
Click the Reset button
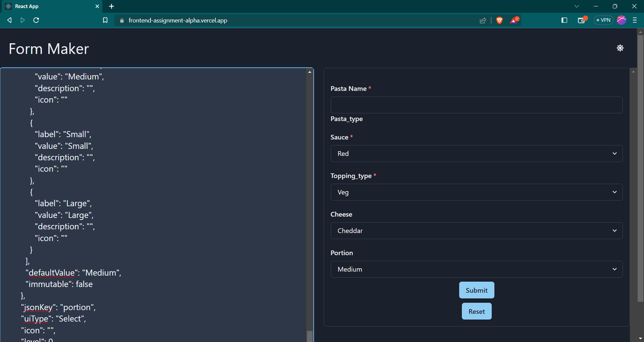tap(476, 311)
